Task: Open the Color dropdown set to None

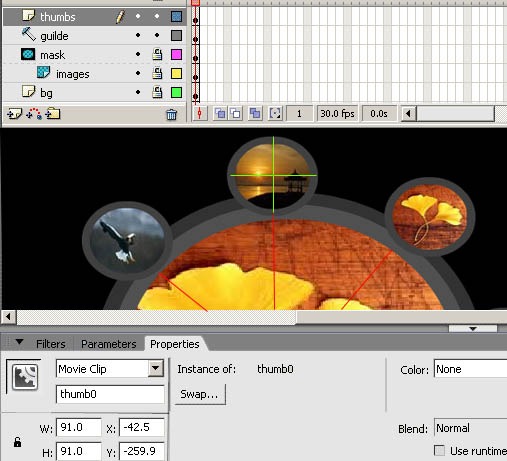Action: point(470,369)
